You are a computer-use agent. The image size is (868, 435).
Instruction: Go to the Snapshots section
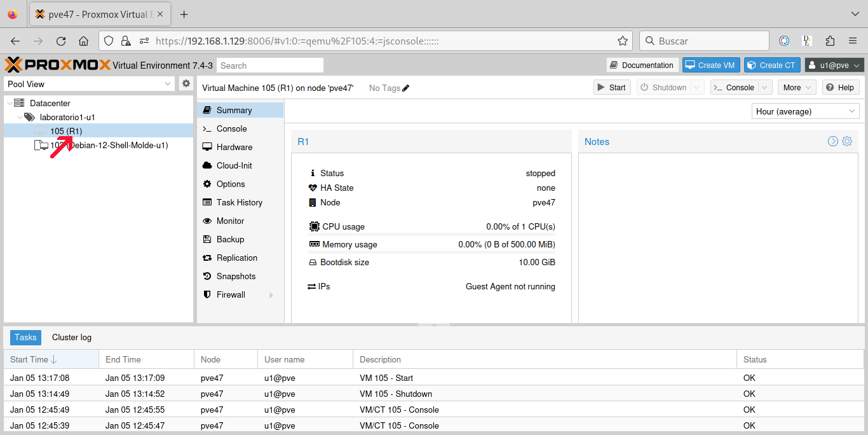click(x=240, y=276)
